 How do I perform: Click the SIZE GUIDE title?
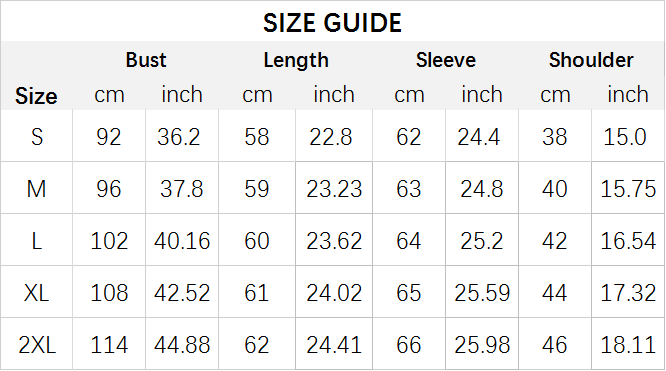pos(332,23)
